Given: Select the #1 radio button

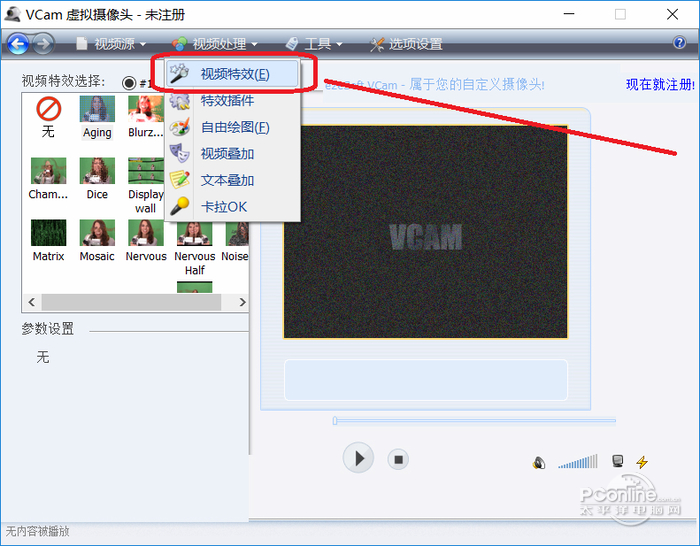Looking at the screenshot, I should point(129,83).
